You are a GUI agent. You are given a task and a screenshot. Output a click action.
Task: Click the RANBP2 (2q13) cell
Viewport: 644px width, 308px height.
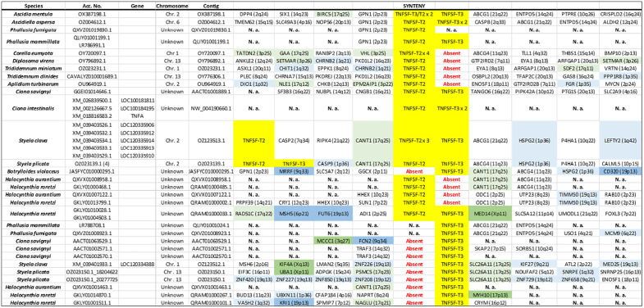point(333,53)
